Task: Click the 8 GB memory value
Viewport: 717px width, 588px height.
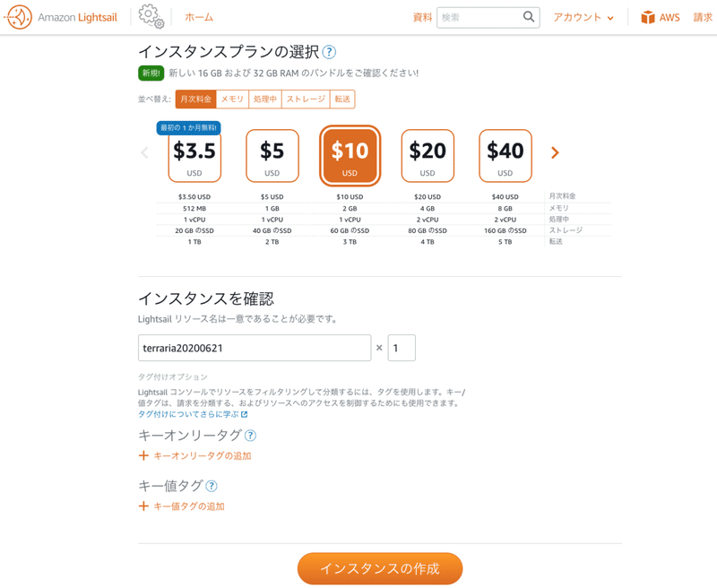Action: (505, 209)
